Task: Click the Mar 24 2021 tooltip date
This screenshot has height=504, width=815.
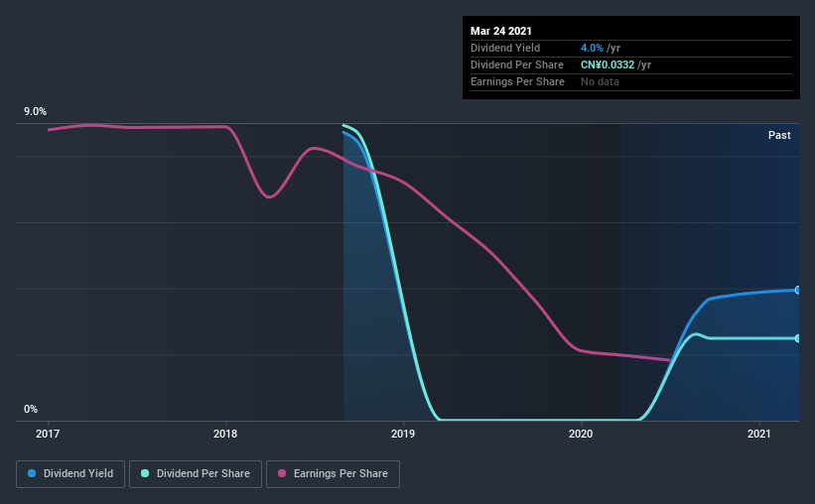Action: pos(501,31)
